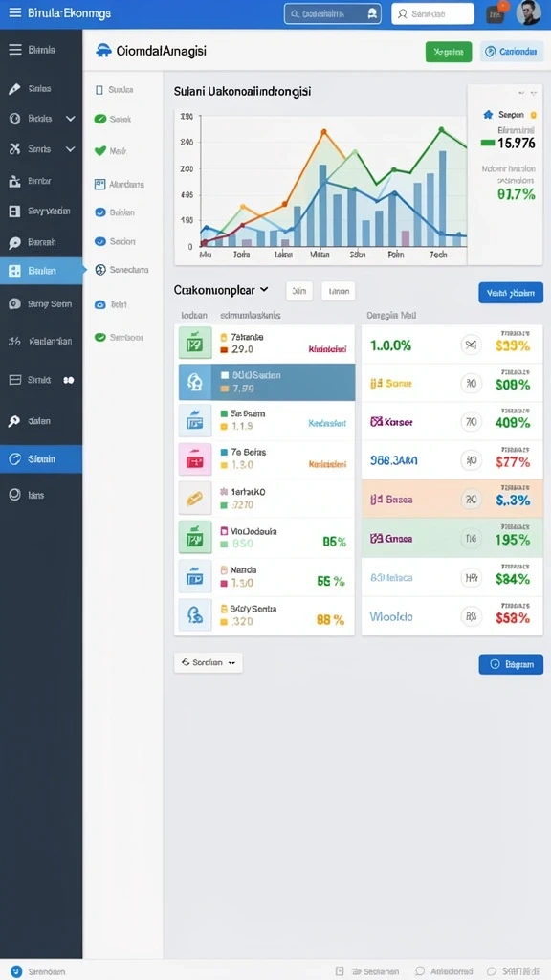Select the highlighted Bauten sidebar item

pyautogui.click(x=41, y=271)
